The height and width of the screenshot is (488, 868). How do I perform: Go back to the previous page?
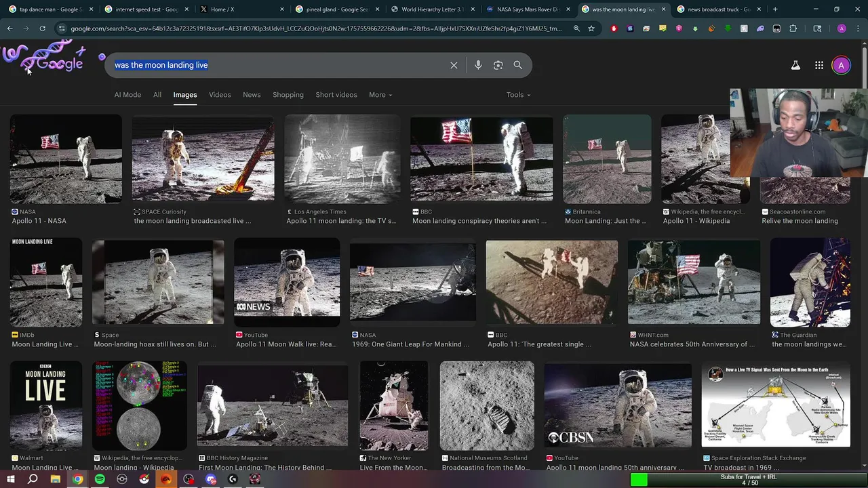[9, 28]
